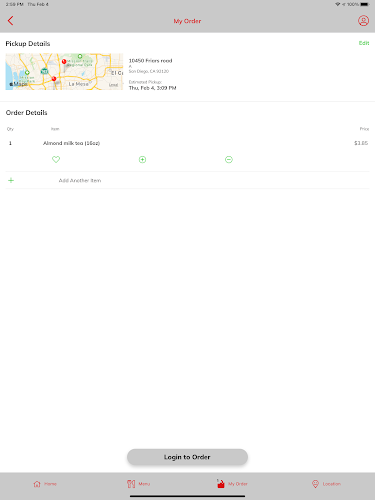Switch to the My Order tab

(x=232, y=484)
